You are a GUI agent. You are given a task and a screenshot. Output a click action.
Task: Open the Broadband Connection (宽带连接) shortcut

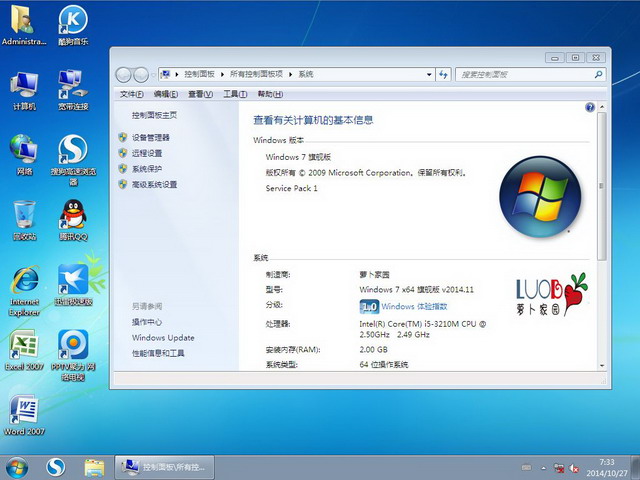click(73, 90)
